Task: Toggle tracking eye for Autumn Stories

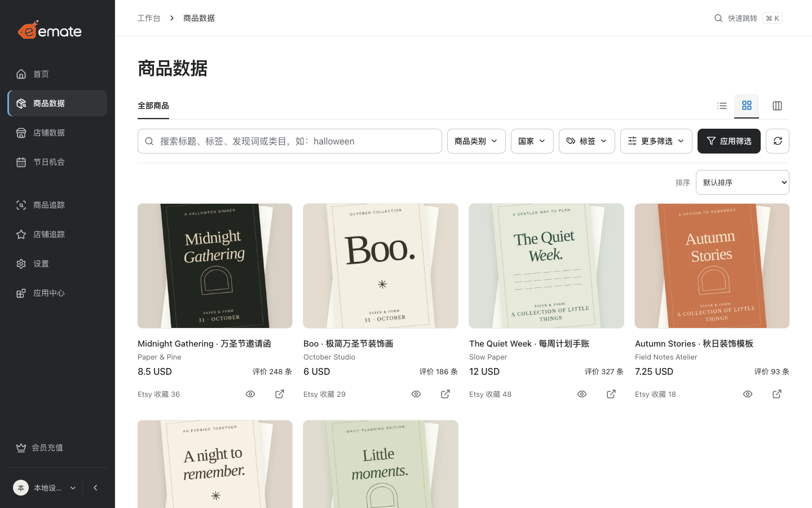Action: 748,394
